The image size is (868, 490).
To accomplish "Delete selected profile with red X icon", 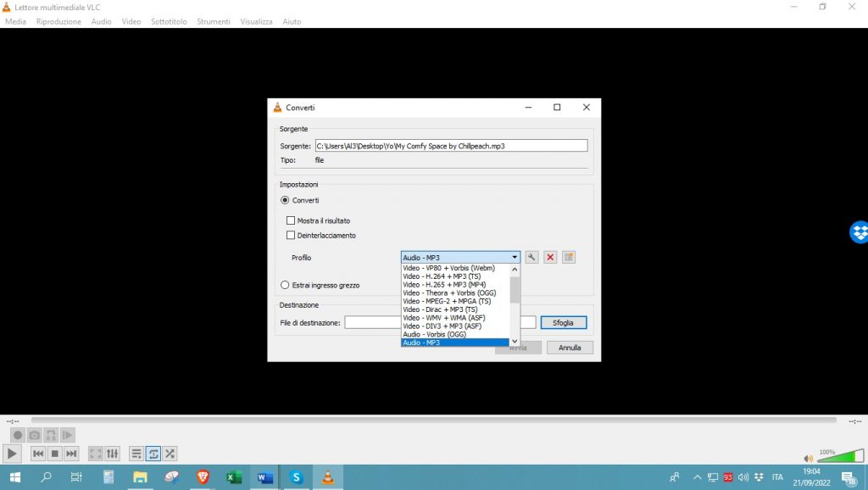I will pos(550,257).
